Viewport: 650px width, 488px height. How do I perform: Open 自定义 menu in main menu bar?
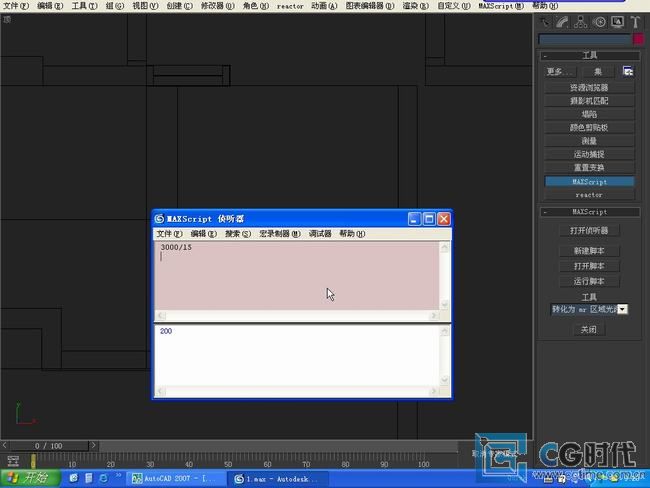454,6
